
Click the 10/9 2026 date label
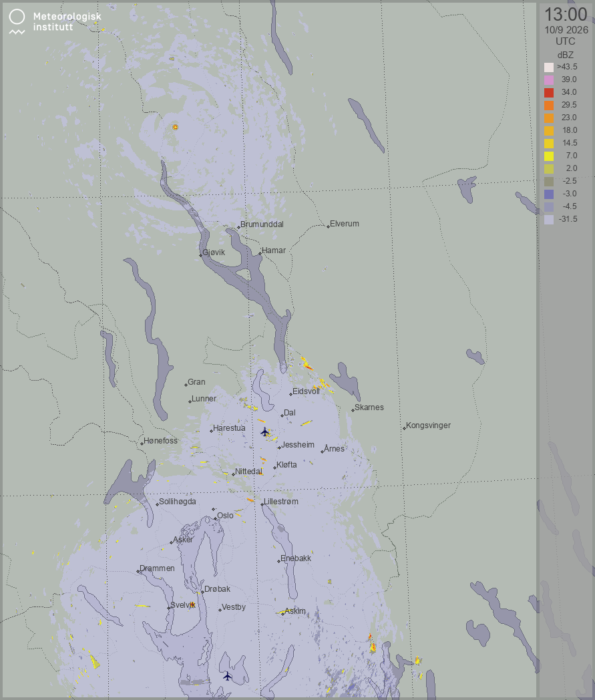coord(566,30)
